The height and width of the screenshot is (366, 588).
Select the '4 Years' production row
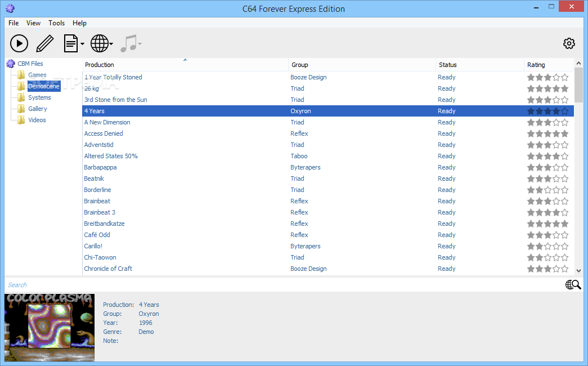(x=328, y=111)
